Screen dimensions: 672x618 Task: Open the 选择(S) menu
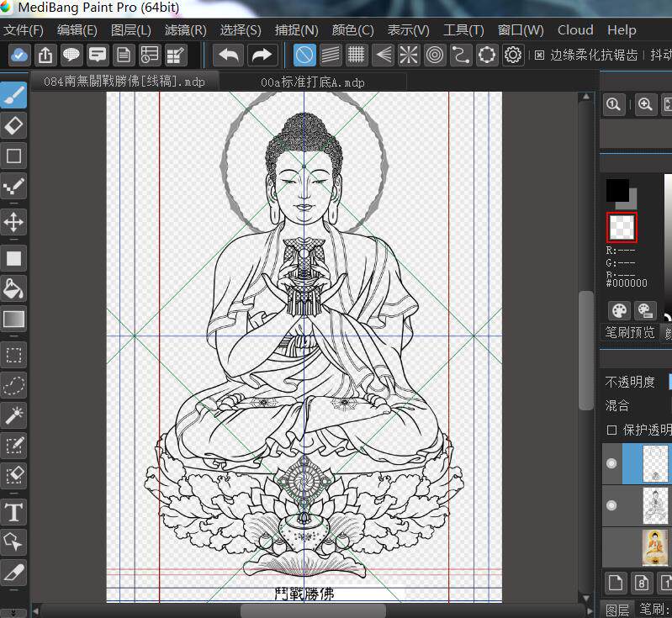(x=241, y=30)
